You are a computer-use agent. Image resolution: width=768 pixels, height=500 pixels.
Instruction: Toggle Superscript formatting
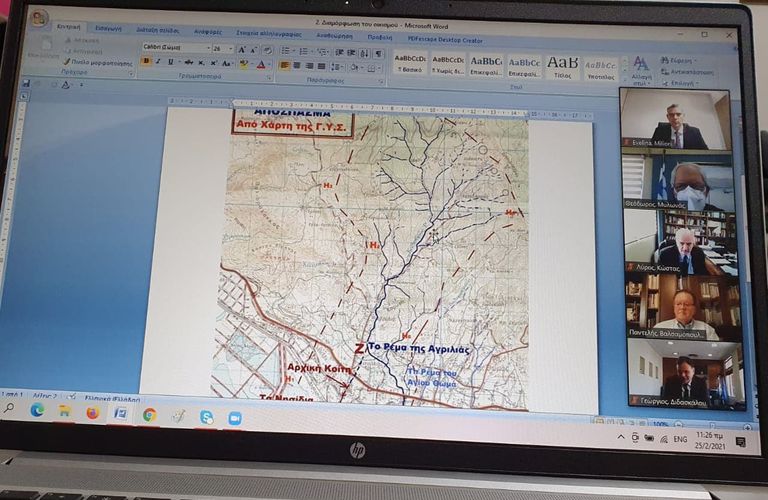(214, 63)
